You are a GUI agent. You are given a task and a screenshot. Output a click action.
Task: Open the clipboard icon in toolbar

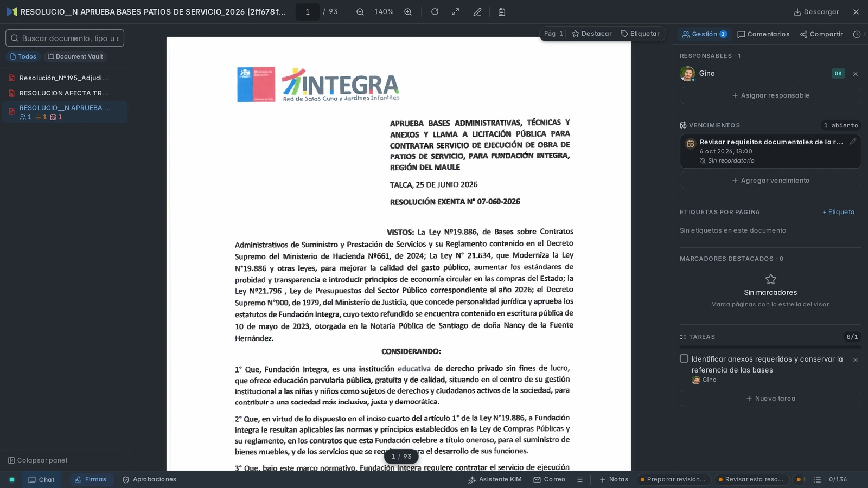[502, 12]
